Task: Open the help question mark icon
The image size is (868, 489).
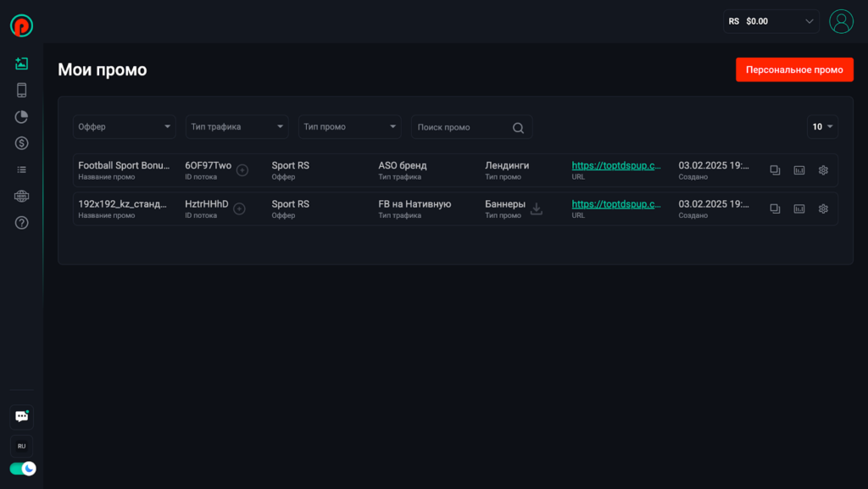Action: point(21,223)
